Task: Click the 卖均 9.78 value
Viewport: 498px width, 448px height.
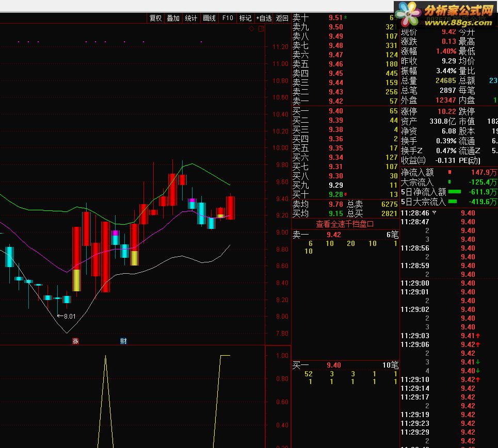Action: pos(336,204)
